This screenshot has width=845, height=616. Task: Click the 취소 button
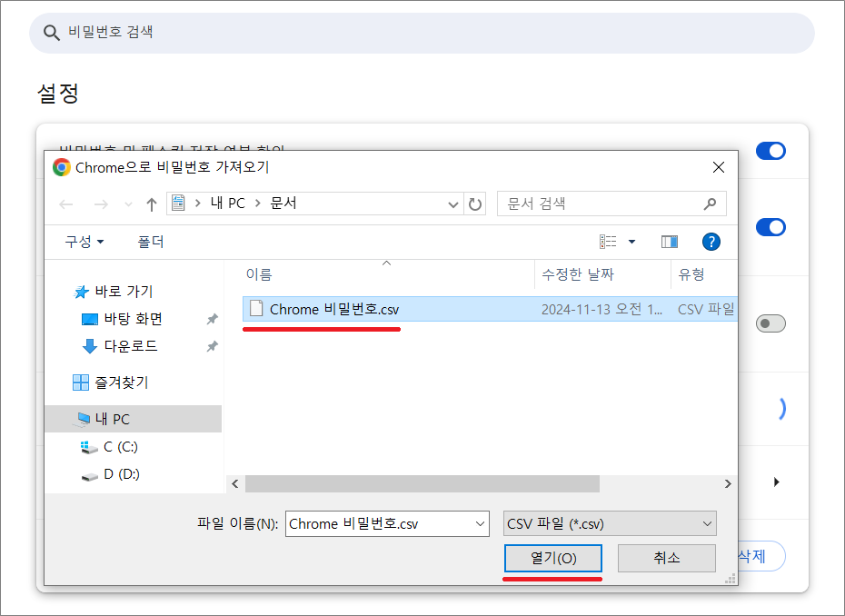click(x=667, y=559)
